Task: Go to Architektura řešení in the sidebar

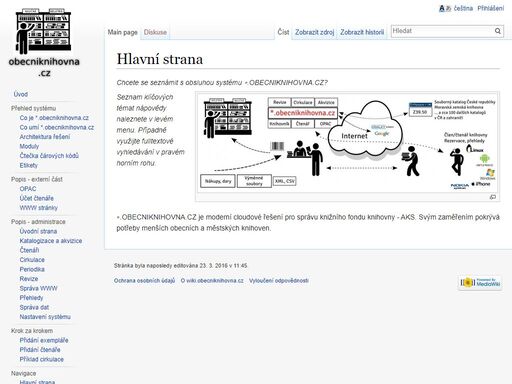Action: click(45, 137)
